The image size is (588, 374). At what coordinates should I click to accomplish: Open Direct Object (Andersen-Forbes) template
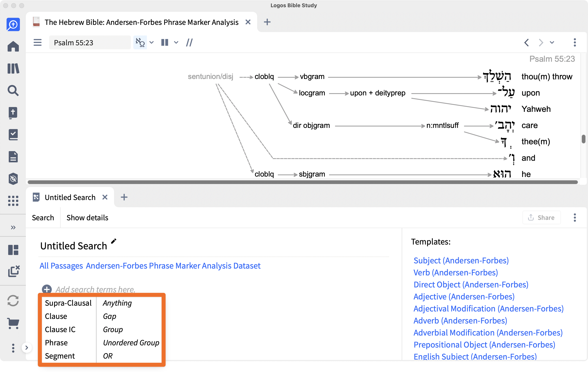471,284
